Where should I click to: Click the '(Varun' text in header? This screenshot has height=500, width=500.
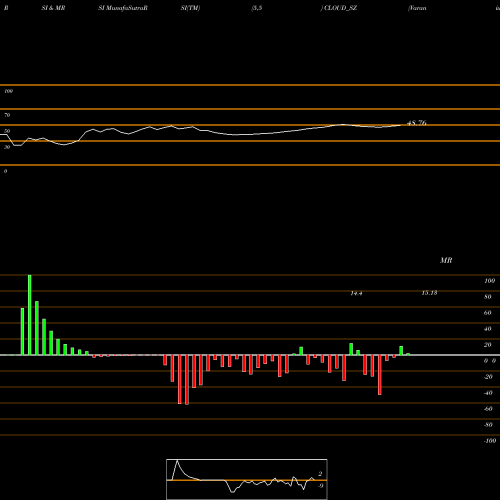coord(417,8)
